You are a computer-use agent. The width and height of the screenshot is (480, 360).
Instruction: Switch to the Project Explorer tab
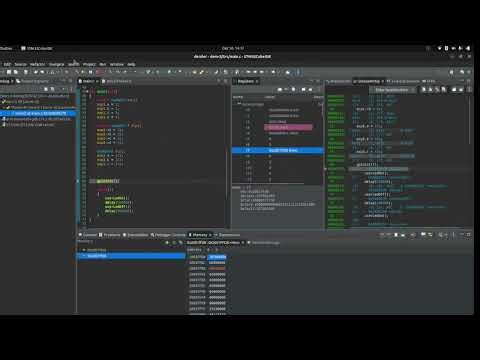[34, 81]
